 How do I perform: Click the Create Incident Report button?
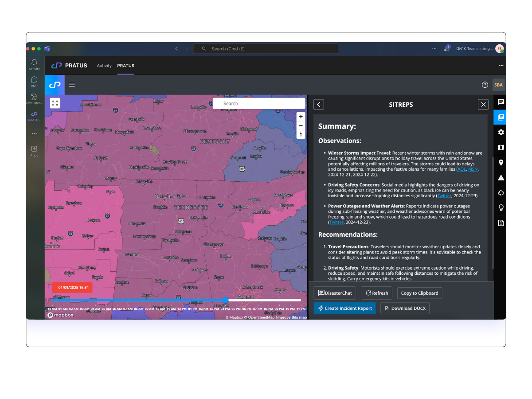[x=345, y=308]
